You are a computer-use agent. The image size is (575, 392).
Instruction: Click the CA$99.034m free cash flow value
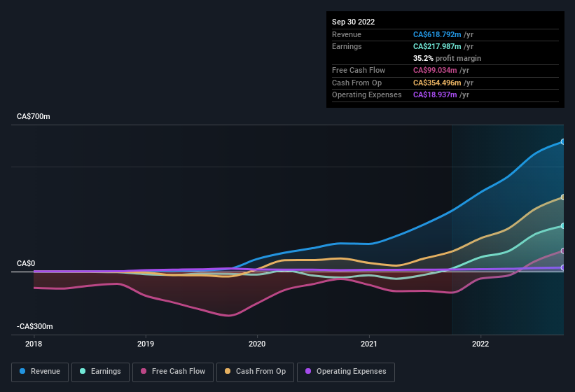pos(435,70)
